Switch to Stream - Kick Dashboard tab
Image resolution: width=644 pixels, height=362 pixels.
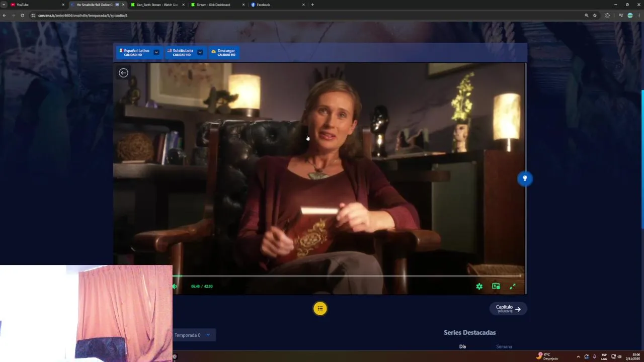click(x=217, y=5)
